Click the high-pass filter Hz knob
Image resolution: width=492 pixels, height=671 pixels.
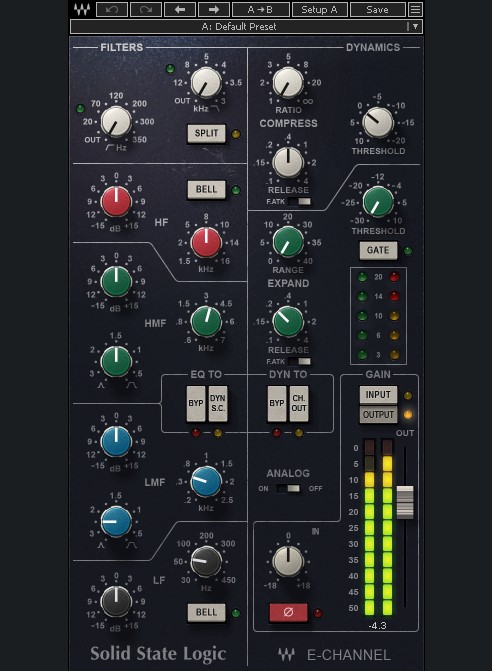tap(116, 122)
